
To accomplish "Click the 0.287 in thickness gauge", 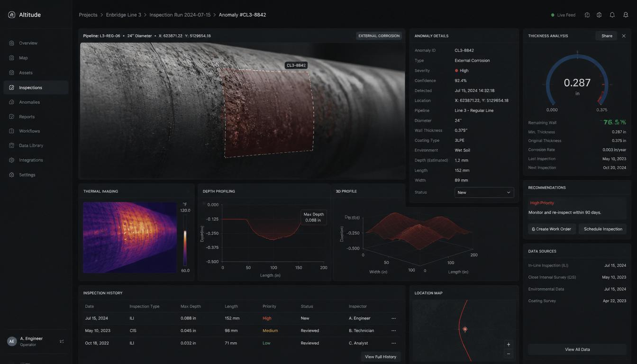I will 577,82.
